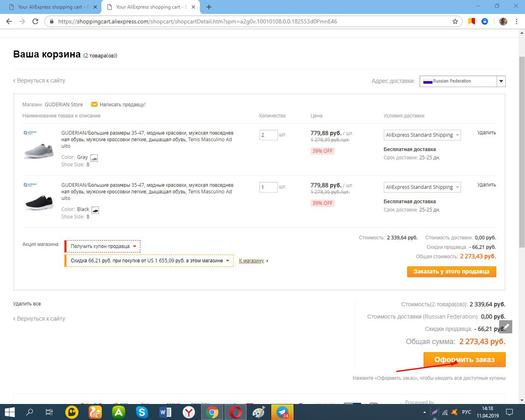Screen dimensions: 525x420
Task: Click the РУС language indicator
Action: [x=467, y=412]
